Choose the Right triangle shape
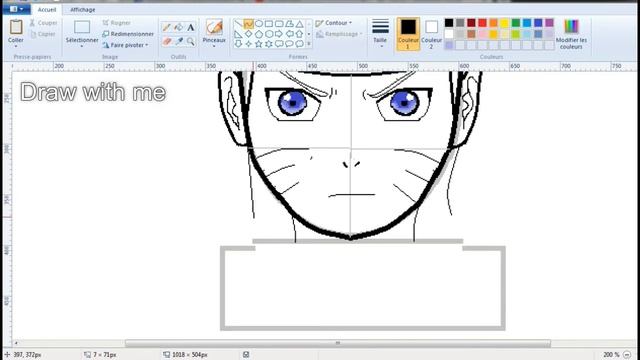The width and height of the screenshot is (640, 360). [x=238, y=34]
